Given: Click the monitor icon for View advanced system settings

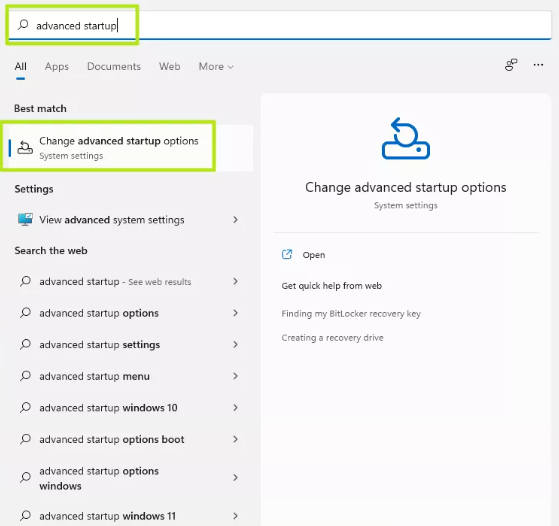Looking at the screenshot, I should [25, 219].
